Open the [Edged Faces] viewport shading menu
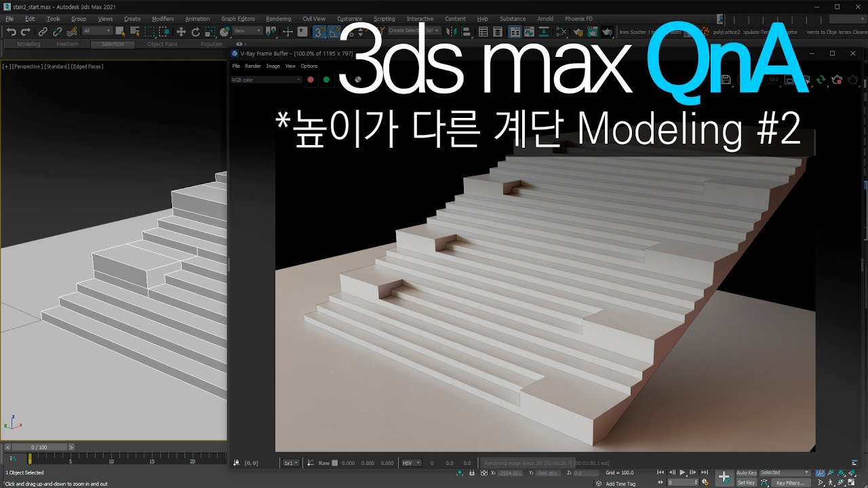The width and height of the screenshot is (868, 488). (86, 66)
